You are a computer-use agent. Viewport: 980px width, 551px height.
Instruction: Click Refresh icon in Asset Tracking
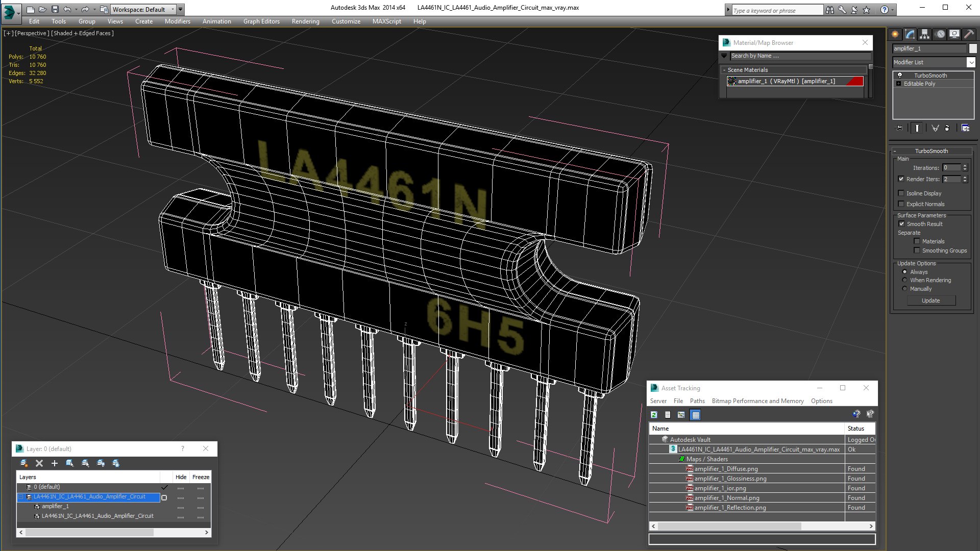click(654, 415)
